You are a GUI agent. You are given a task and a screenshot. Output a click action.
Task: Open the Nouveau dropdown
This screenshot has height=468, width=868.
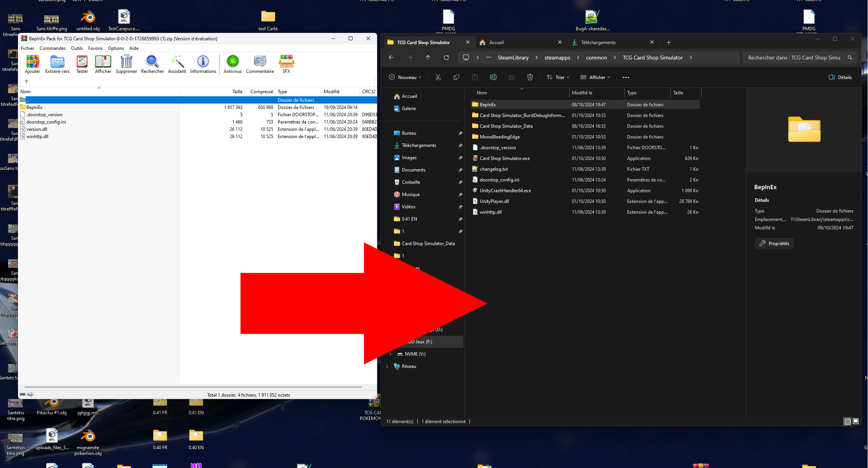(x=405, y=77)
